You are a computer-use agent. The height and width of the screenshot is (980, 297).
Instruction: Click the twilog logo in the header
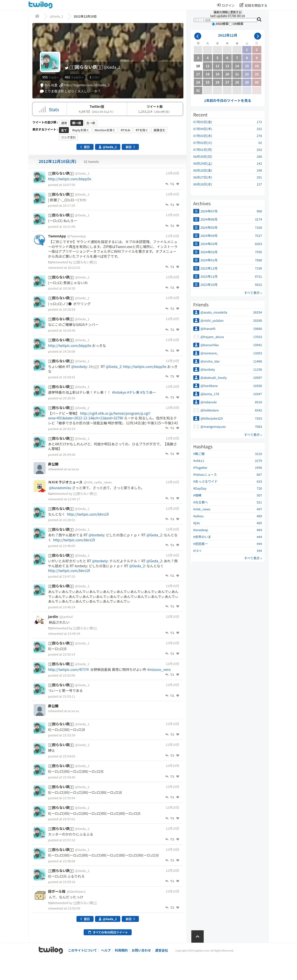click(40, 4)
